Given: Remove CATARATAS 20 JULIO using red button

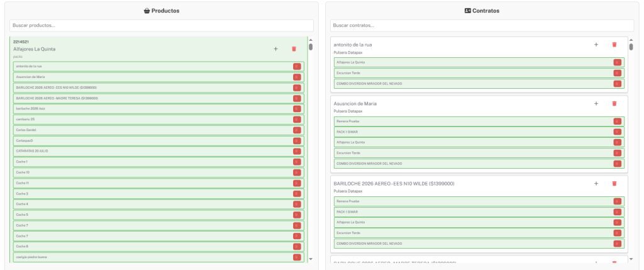Looking at the screenshot, I should tap(297, 151).
